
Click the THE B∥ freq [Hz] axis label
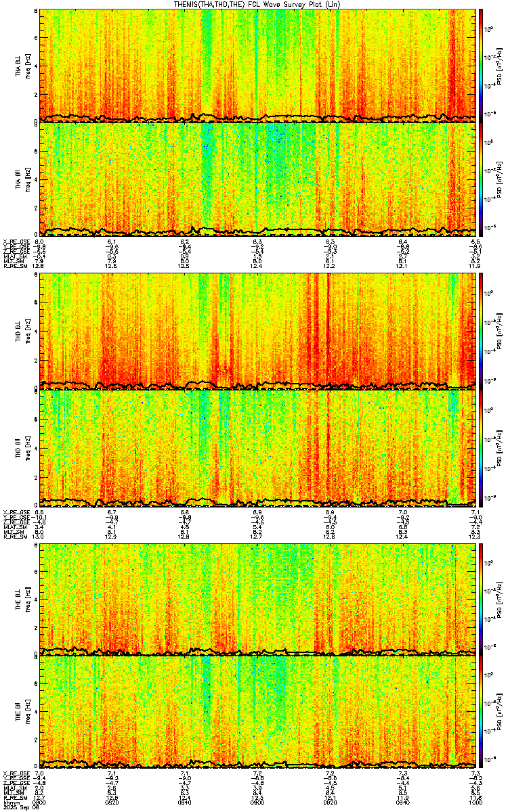coord(28,712)
